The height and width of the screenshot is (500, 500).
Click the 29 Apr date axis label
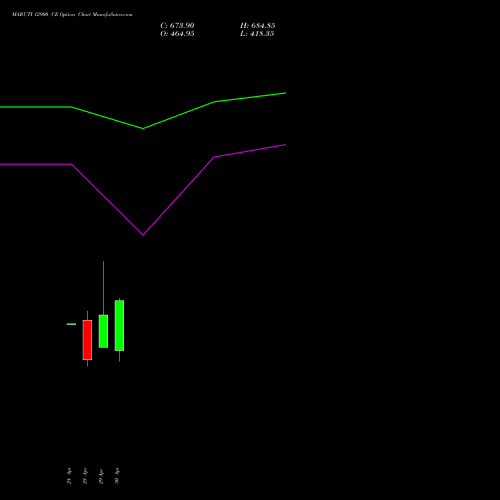point(101,476)
